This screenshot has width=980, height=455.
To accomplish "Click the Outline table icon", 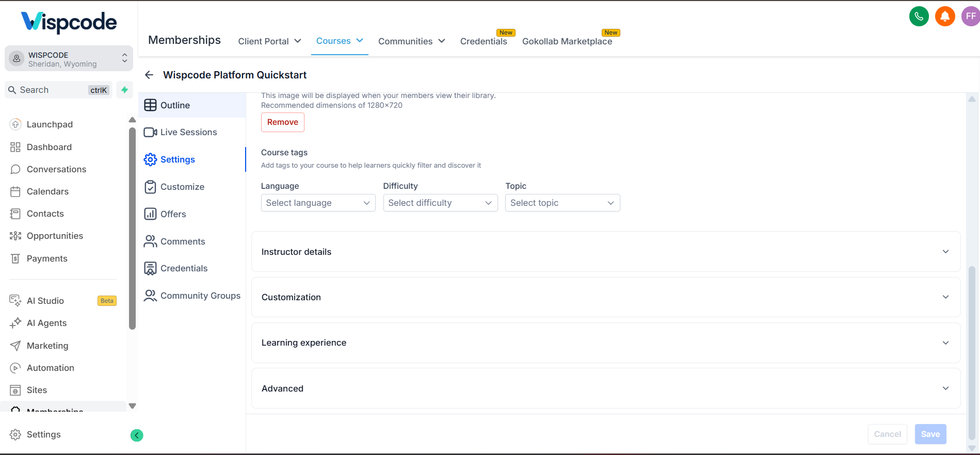I will pos(150,105).
